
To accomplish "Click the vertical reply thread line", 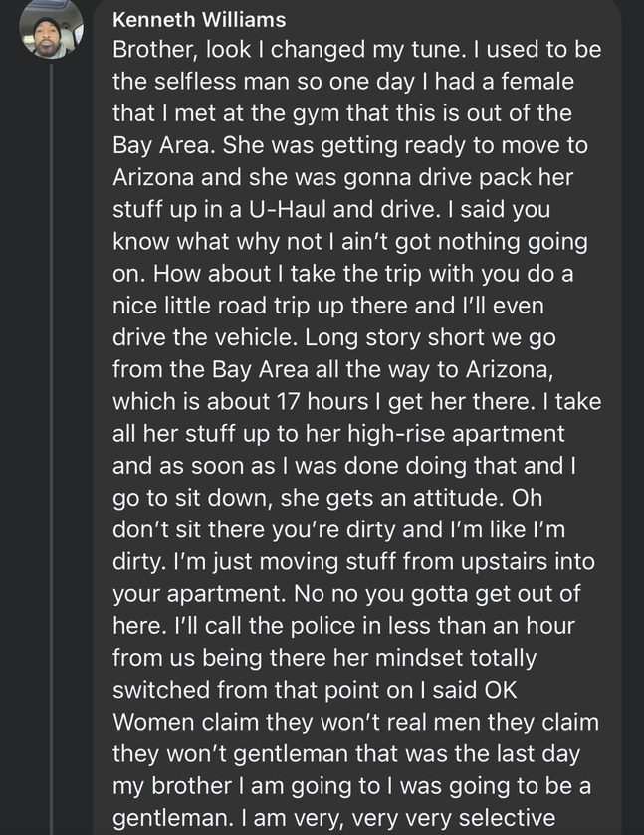I will coord(52,449).
